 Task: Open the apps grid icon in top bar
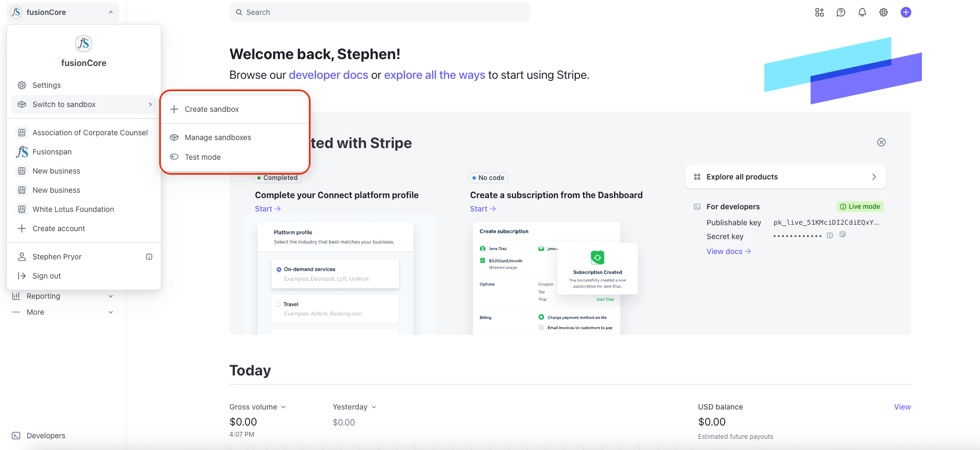(x=819, y=12)
